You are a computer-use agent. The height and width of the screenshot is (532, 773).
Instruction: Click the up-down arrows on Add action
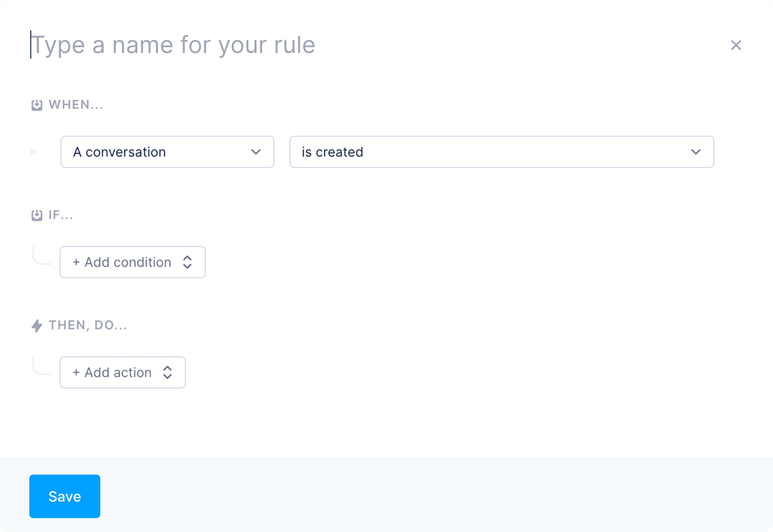click(167, 372)
